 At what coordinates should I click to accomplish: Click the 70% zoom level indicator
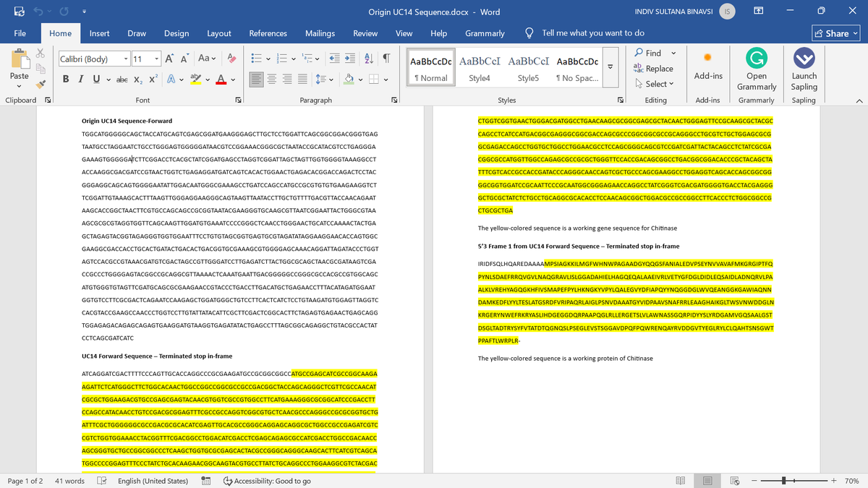[x=851, y=481]
